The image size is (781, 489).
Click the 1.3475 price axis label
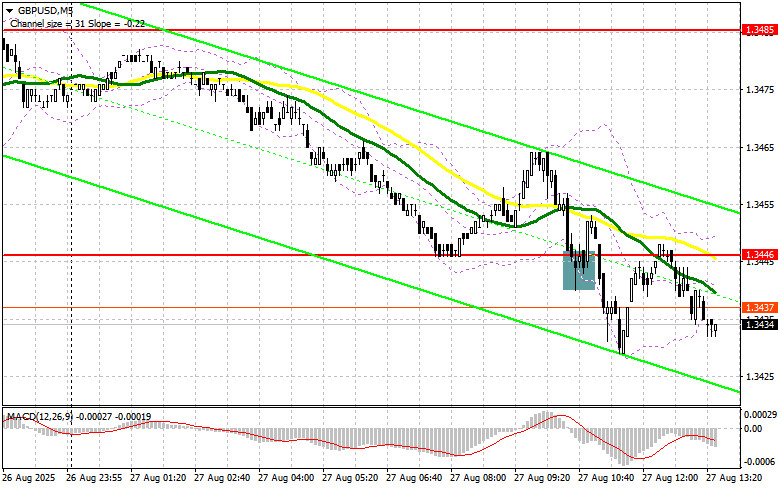coord(761,90)
